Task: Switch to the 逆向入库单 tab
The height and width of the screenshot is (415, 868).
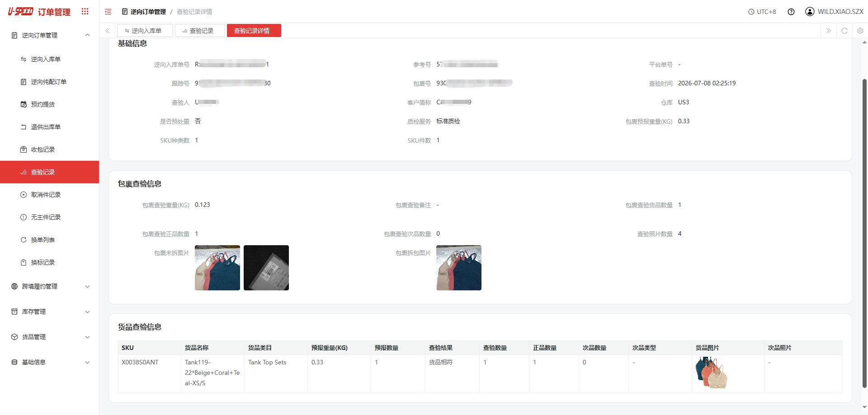Action: point(145,31)
